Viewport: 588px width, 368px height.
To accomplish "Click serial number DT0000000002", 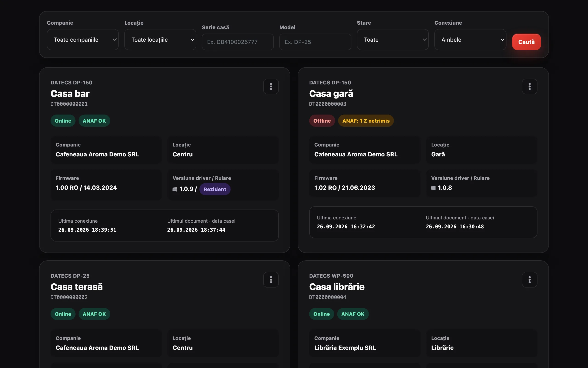I will point(69,297).
